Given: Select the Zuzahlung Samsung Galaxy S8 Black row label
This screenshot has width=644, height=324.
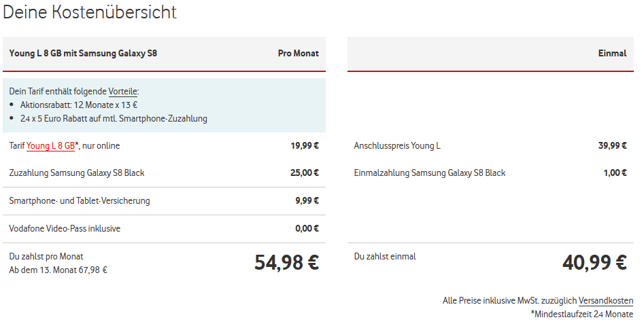Looking at the screenshot, I should point(76,173).
